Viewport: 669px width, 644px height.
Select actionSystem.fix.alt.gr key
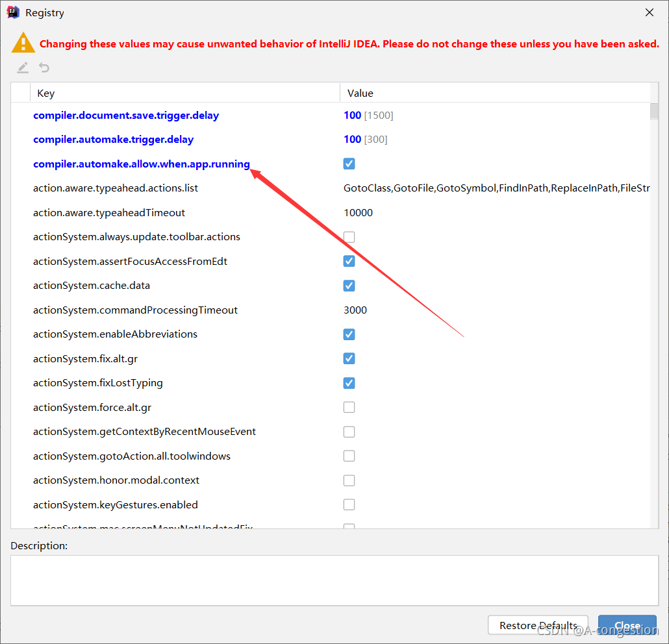coord(85,358)
